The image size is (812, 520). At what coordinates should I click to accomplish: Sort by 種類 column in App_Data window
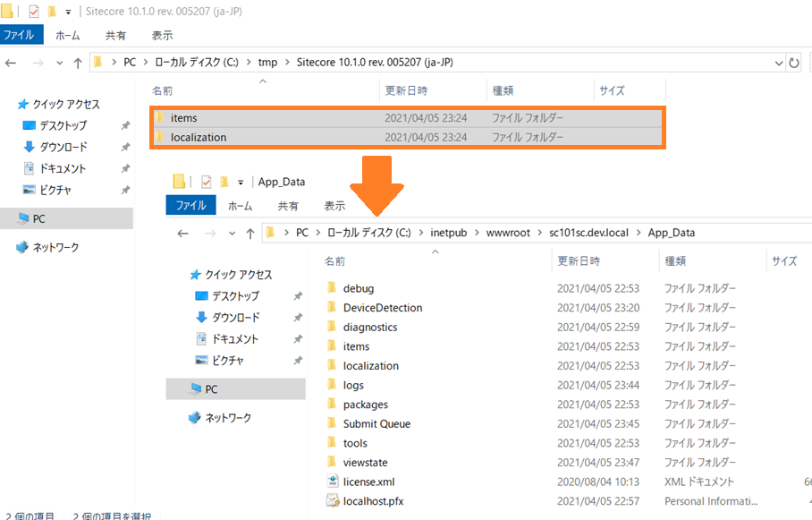(675, 261)
